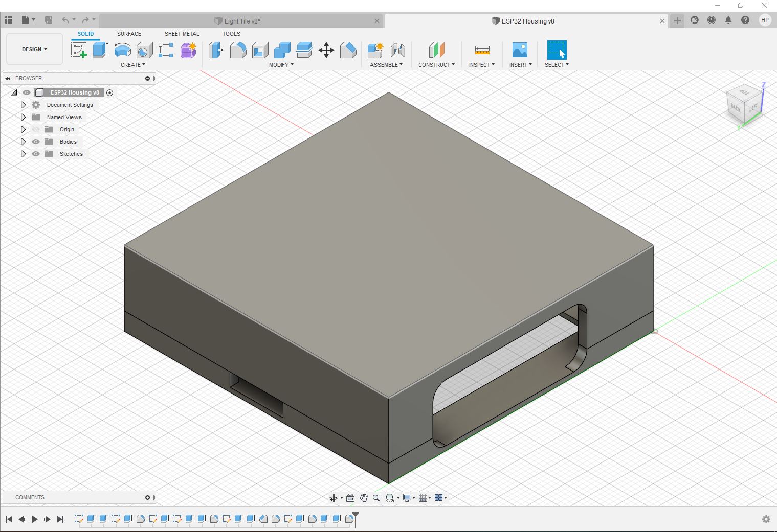Jump to the timeline beginning
Image resolution: width=777 pixels, height=532 pixels.
[9, 519]
